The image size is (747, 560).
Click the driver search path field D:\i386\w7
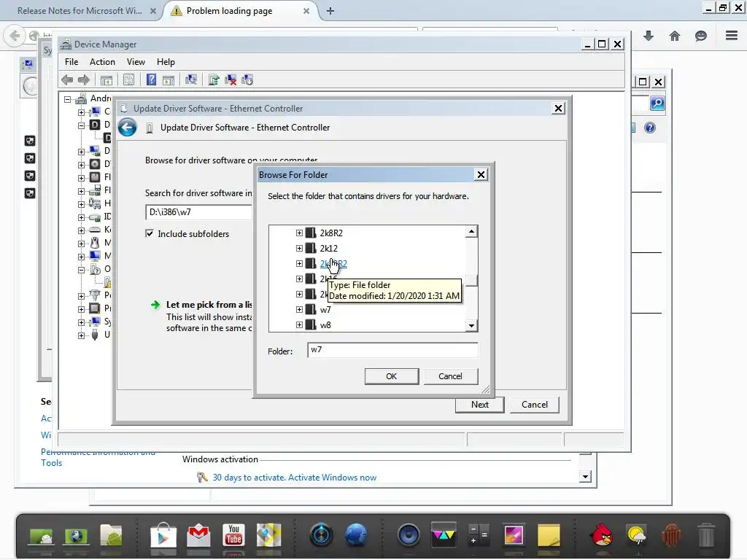click(x=198, y=212)
